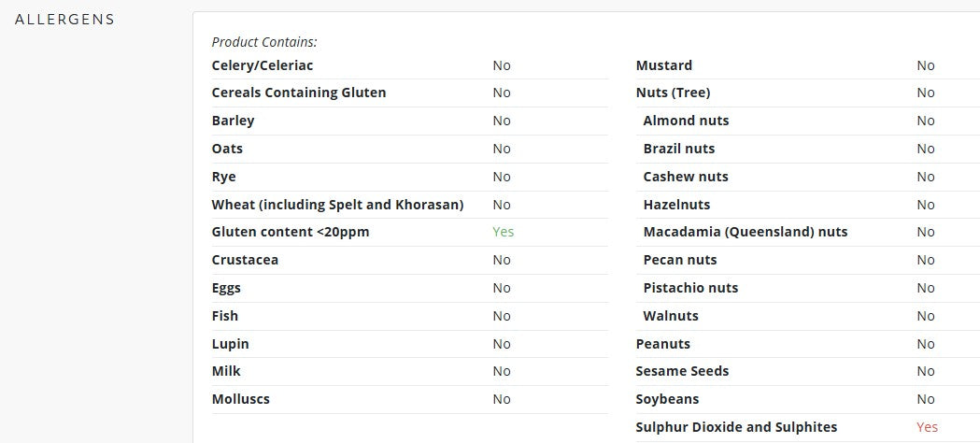The width and height of the screenshot is (980, 443).
Task: Click the Wheat (including Spelt and Khorasan) label
Action: [337, 205]
